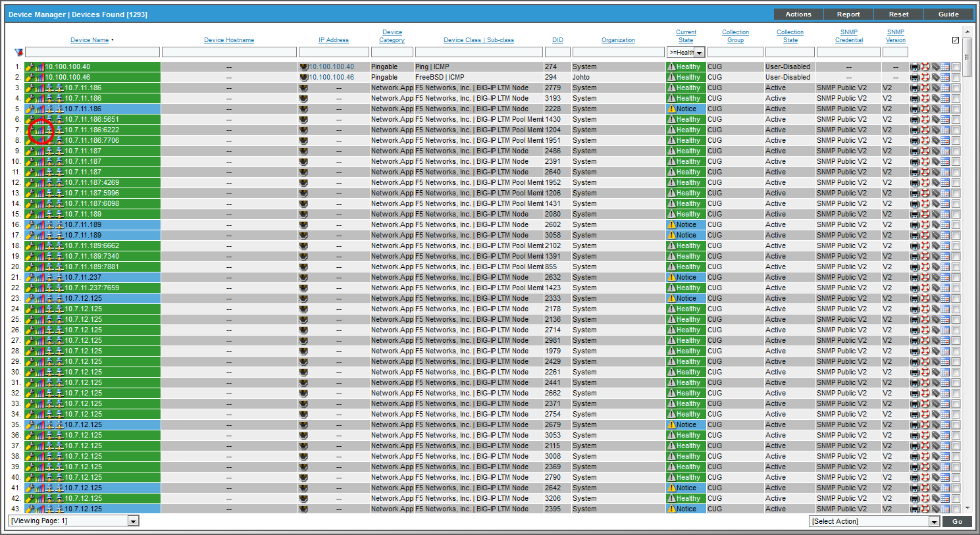Click the printer icon on the first device row
Viewport: 980px width, 535px height.
point(915,66)
